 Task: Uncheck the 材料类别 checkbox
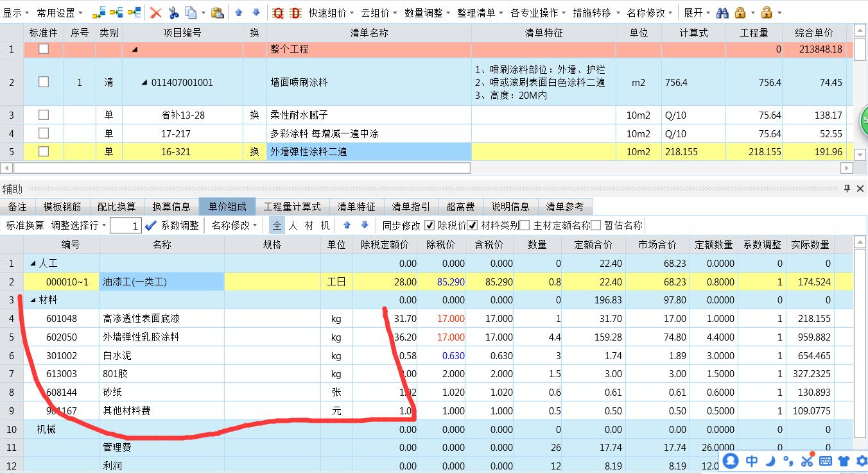473,225
